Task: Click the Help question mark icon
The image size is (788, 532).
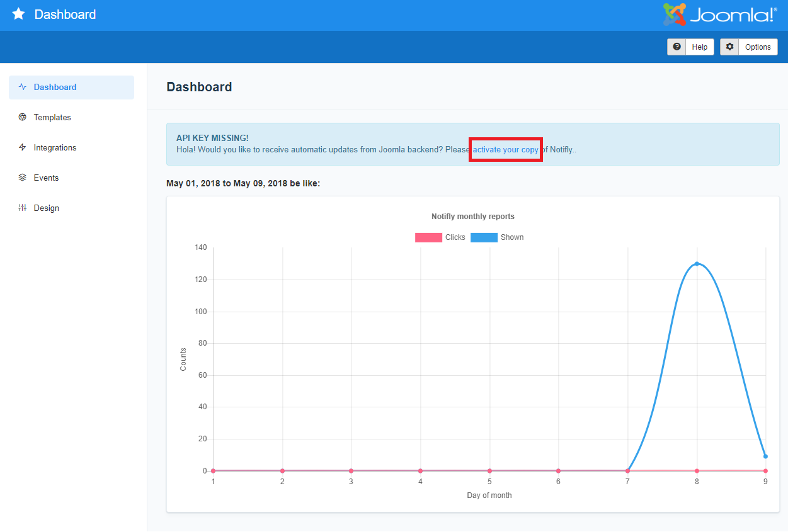Action: tap(677, 47)
